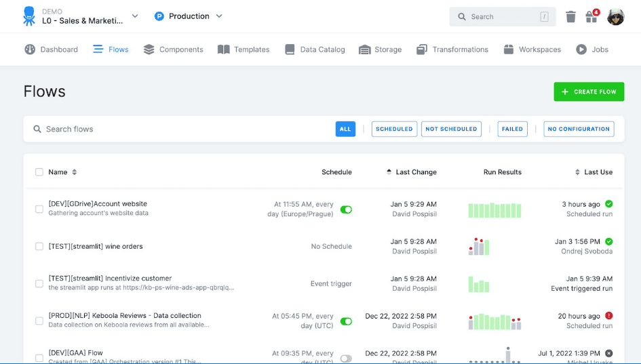
Task: Open Keboola Reviews - Data collection flow
Action: [125, 316]
